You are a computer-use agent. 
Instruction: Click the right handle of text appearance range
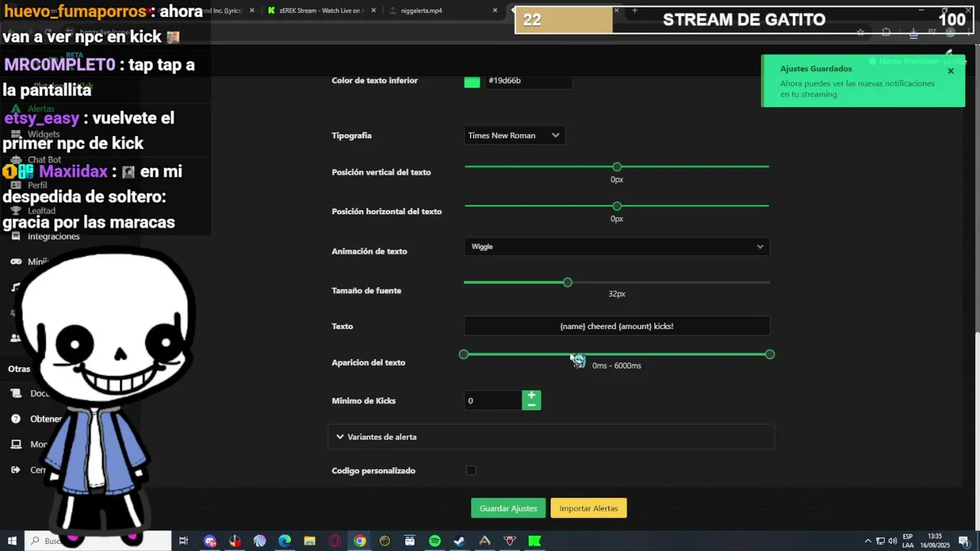tap(770, 354)
